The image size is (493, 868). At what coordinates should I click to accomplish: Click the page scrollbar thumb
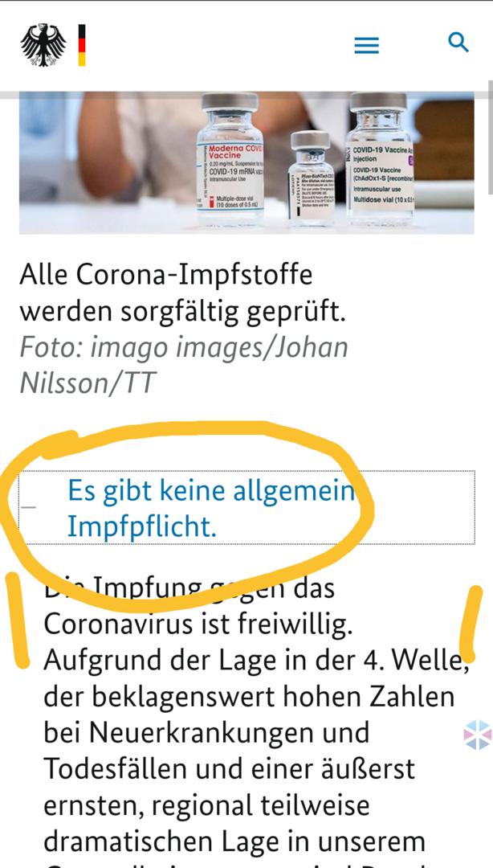(x=490, y=137)
